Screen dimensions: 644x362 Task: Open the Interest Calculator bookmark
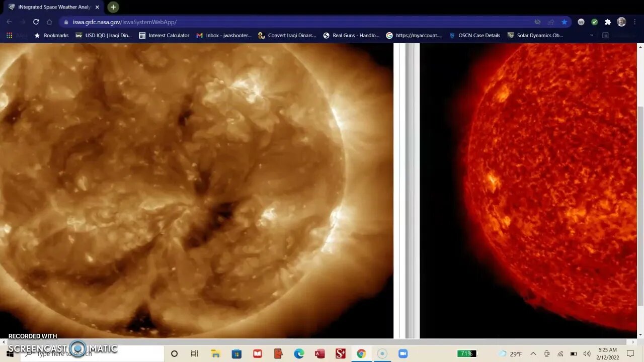(164, 36)
